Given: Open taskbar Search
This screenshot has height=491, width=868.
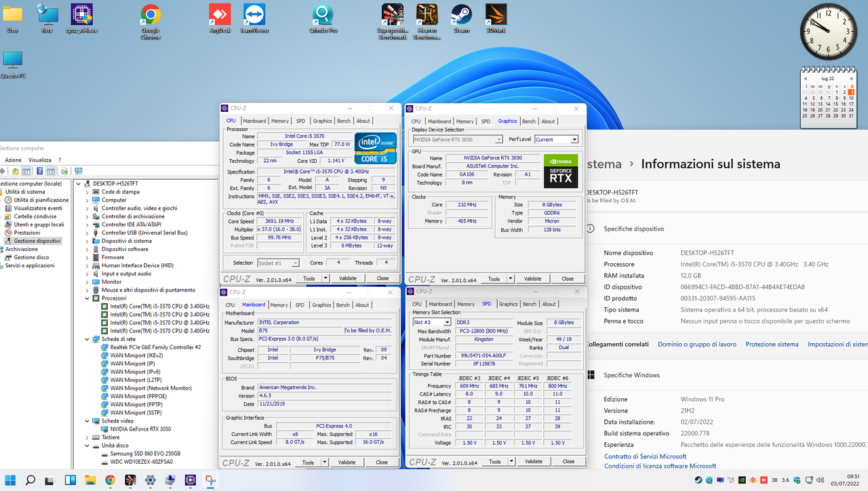Looking at the screenshot, I should click(31, 480).
